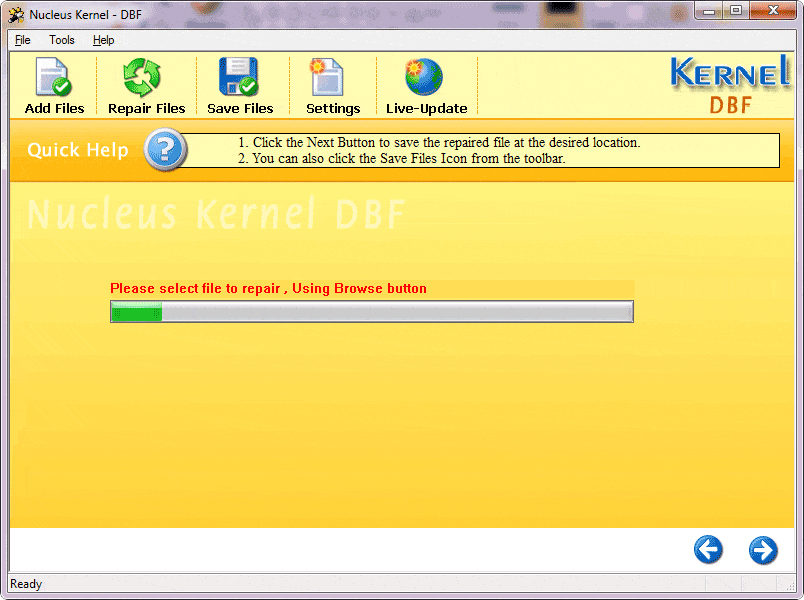The image size is (804, 600).
Task: Open the Tools menu
Action: (62, 40)
